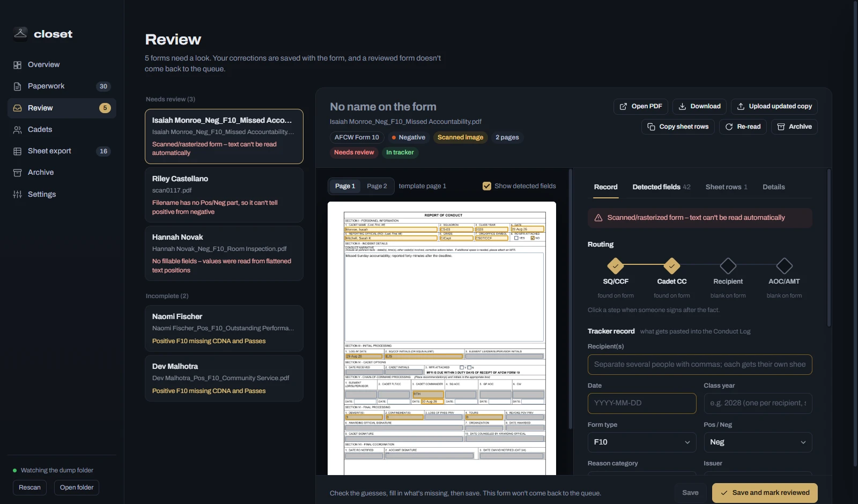Viewport: 858px width, 504px height.
Task: Click the Re-read button
Action: click(743, 127)
